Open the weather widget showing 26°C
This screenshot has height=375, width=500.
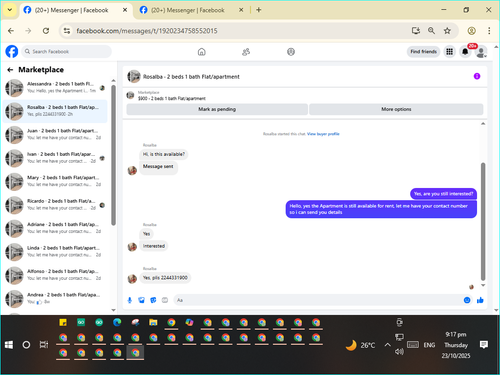[360, 345]
